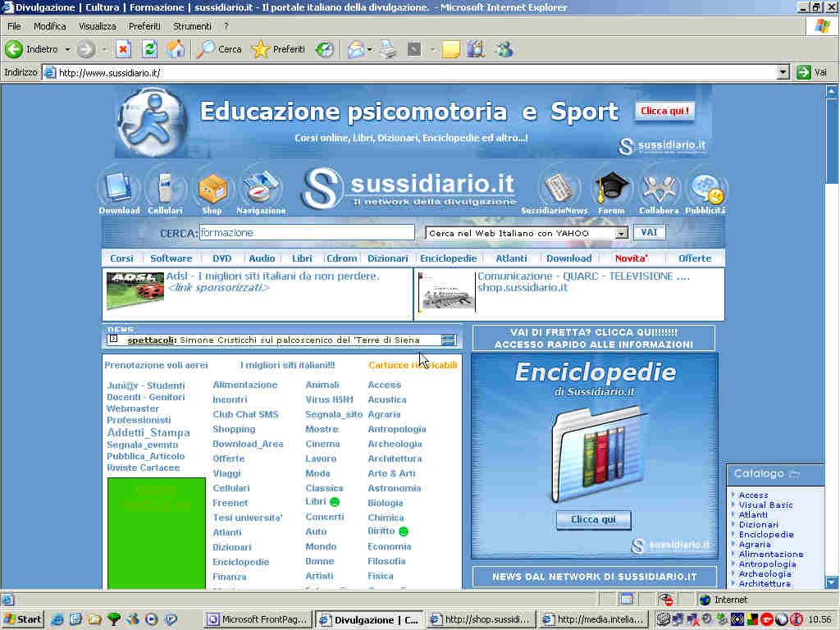The height and width of the screenshot is (630, 840).
Task: Click the Messenger toolbar icon
Action: pyautogui.click(x=504, y=49)
